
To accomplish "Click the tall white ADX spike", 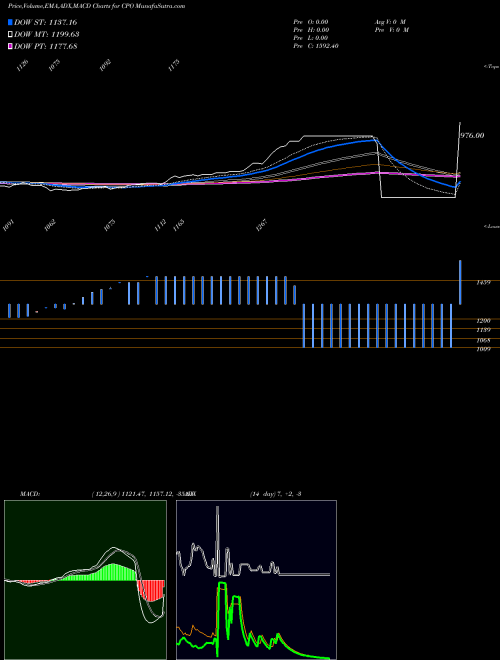I will click(218, 541).
